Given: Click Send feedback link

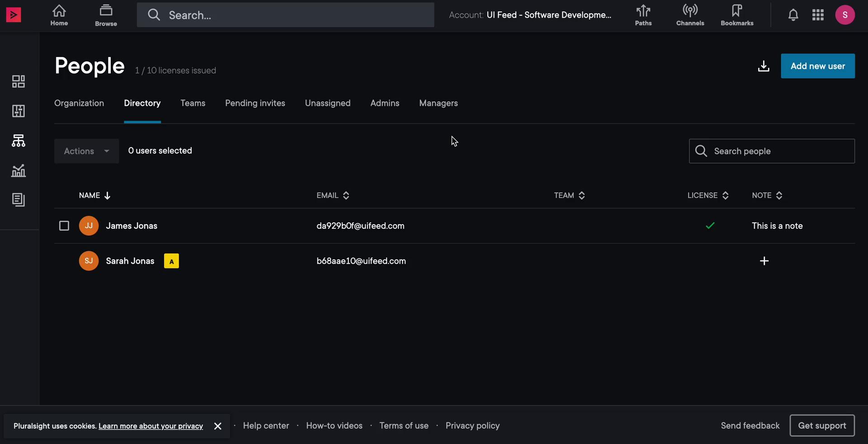Looking at the screenshot, I should [x=750, y=425].
